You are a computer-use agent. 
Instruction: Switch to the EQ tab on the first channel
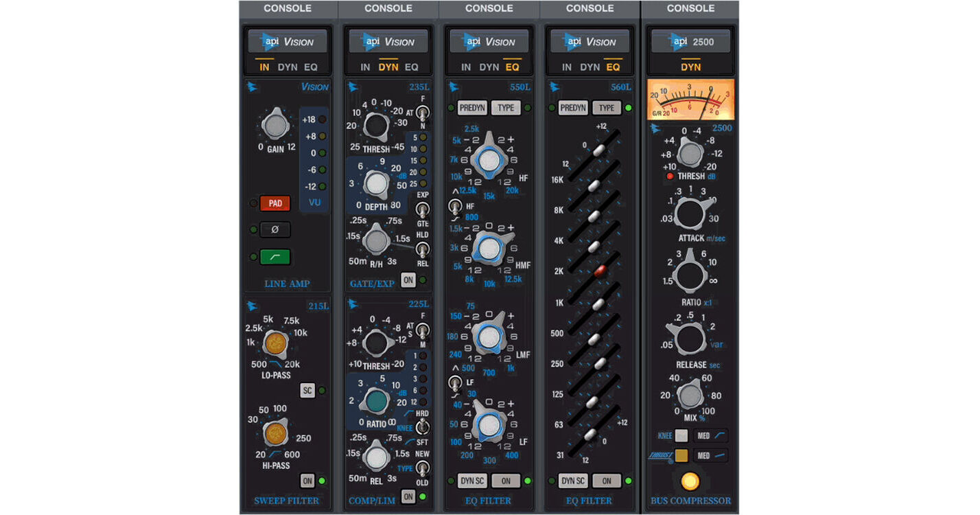[x=310, y=67]
